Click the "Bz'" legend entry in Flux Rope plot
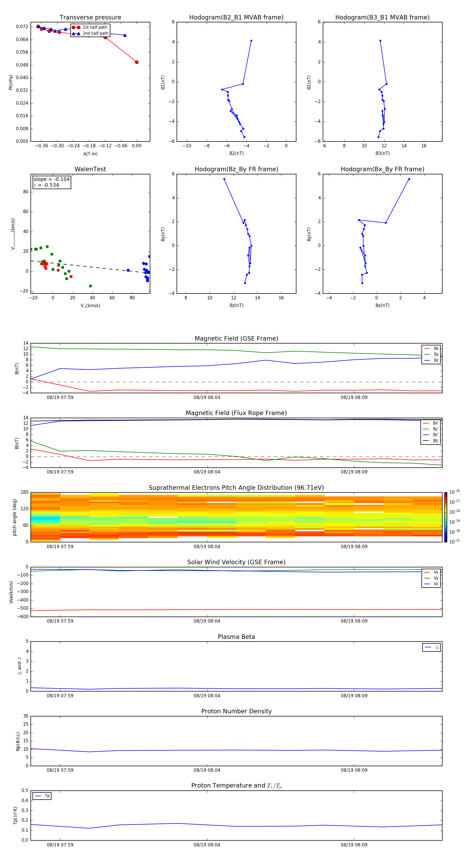This screenshot has width=473, height=868. tap(431, 435)
